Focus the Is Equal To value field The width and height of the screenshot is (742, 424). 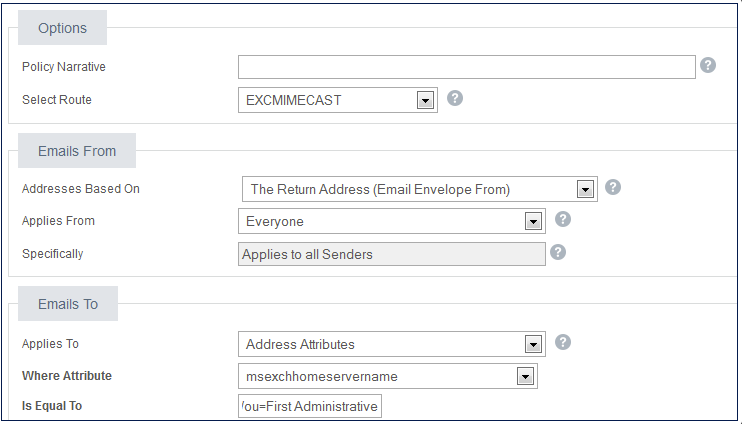(x=310, y=406)
